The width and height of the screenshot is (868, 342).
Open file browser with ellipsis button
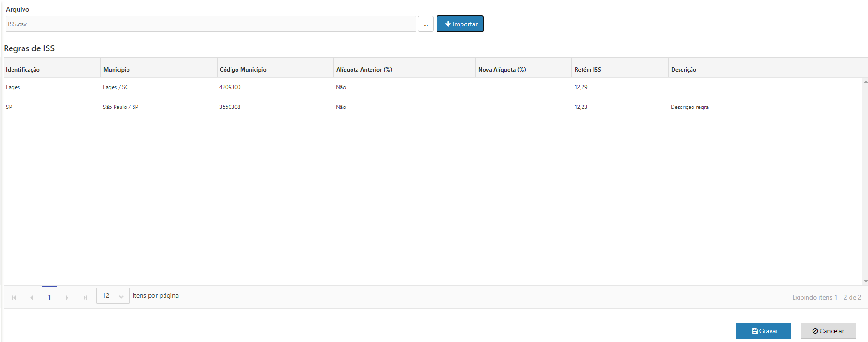(425, 24)
